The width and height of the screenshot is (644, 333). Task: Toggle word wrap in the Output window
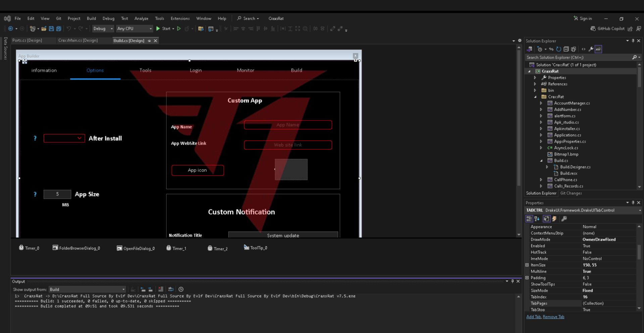pyautogui.click(x=171, y=289)
